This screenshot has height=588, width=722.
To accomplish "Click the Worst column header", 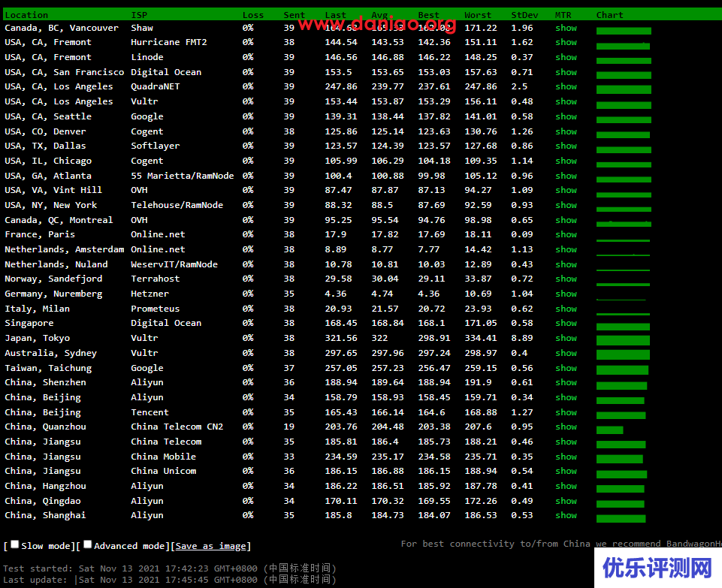I will [478, 15].
